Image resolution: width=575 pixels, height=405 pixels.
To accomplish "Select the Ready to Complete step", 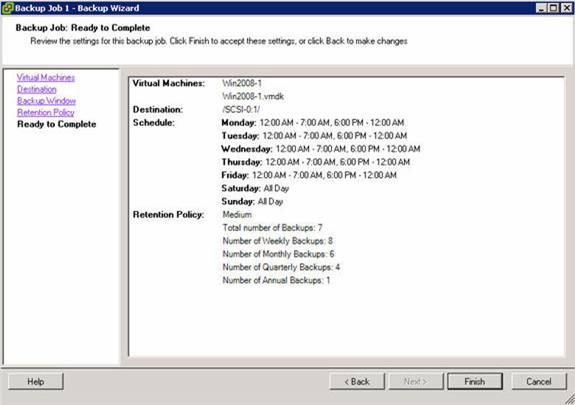I will (56, 124).
